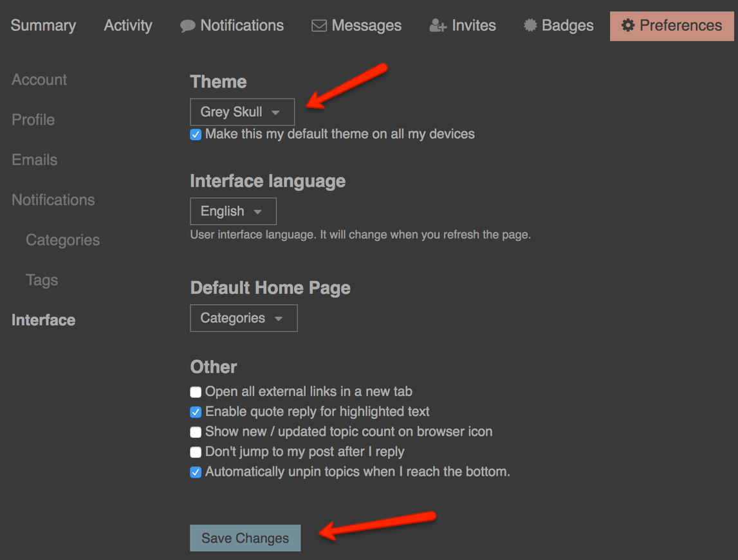Uncheck 'Automatically unpin topics' checkbox

[196, 473]
